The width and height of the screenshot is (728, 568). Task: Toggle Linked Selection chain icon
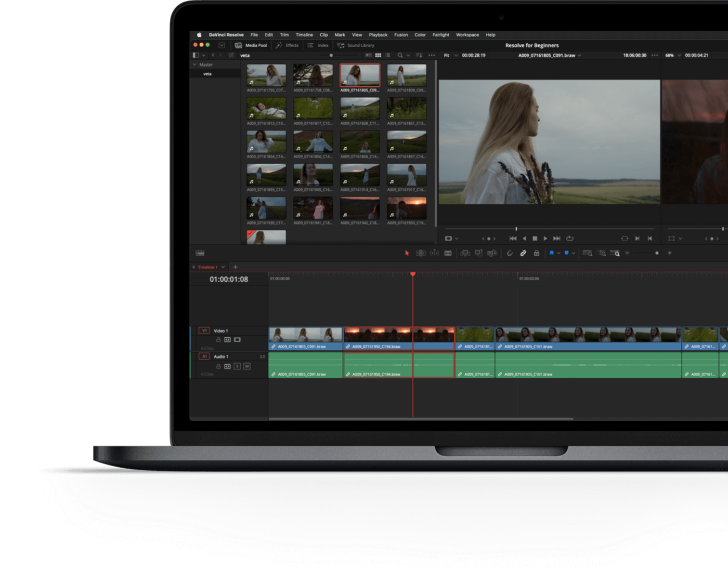(523, 253)
